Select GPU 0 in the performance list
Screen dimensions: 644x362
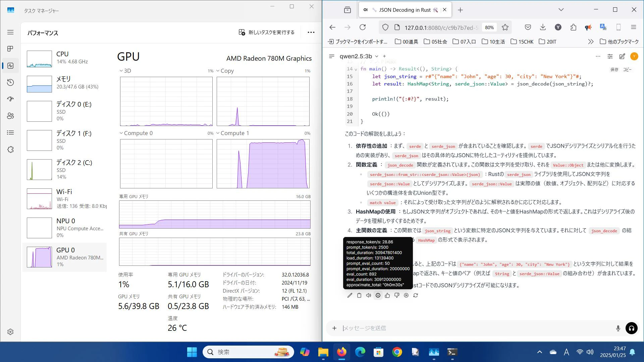pos(65,257)
